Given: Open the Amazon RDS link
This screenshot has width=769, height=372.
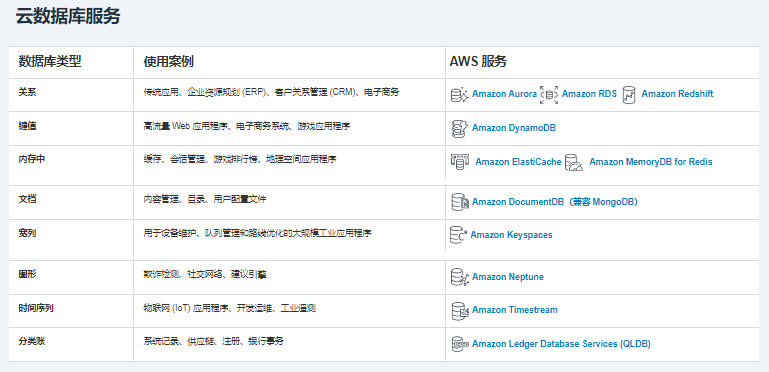Looking at the screenshot, I should point(589,94).
